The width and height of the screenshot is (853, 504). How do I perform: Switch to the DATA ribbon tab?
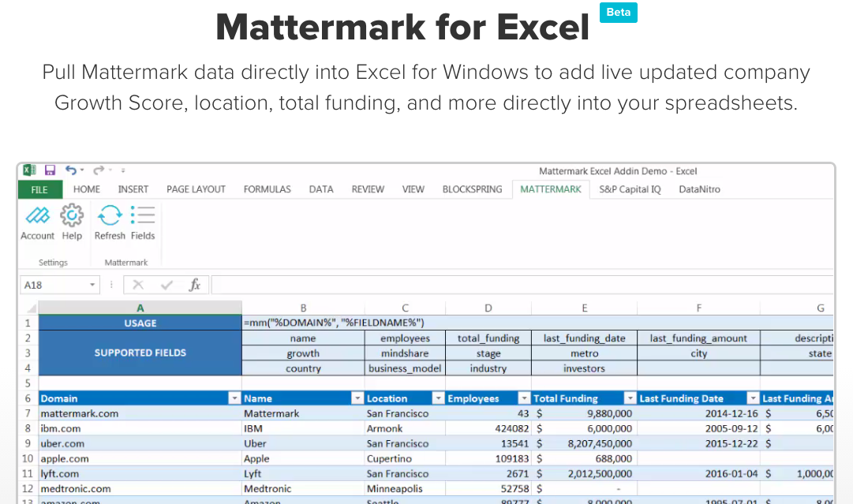click(x=321, y=189)
